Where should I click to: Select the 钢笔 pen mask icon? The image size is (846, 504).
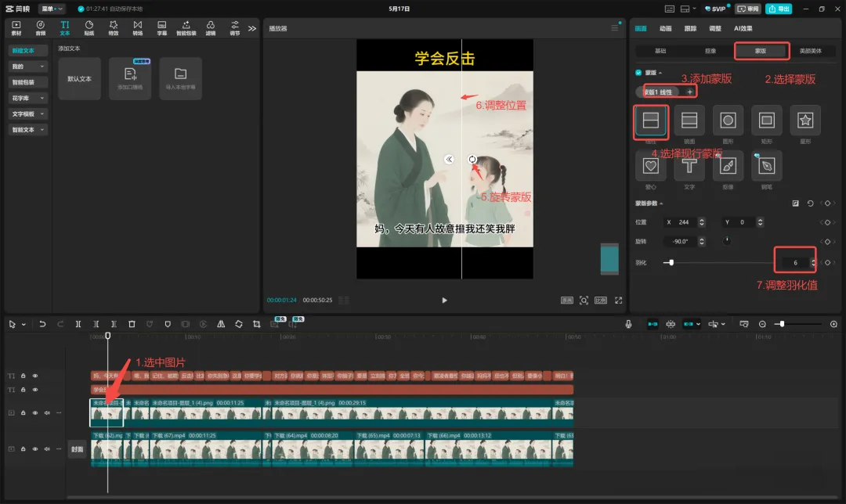[x=767, y=166]
